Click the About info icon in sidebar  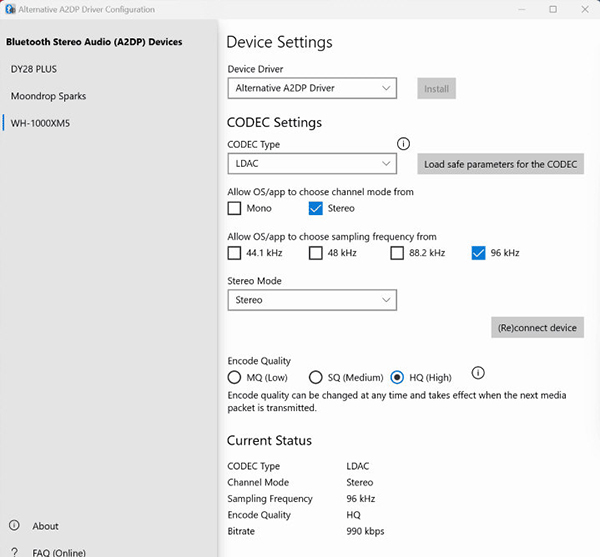tap(14, 526)
